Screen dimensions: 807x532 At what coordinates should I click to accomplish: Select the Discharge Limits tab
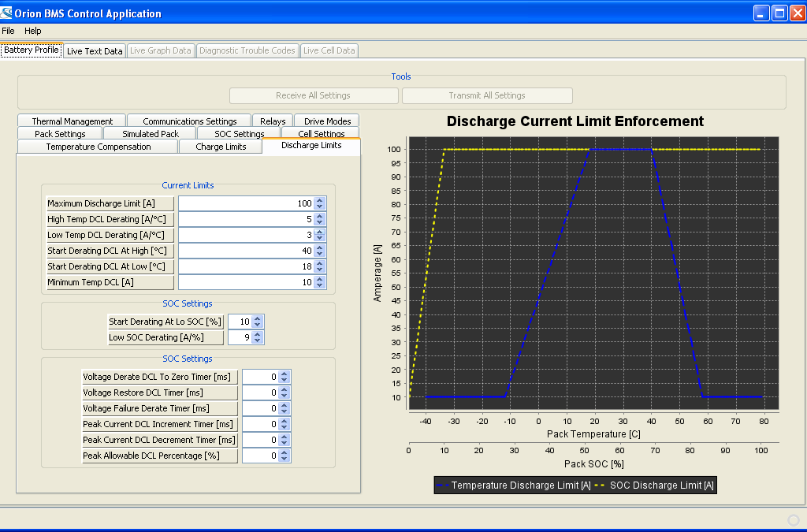click(x=311, y=146)
